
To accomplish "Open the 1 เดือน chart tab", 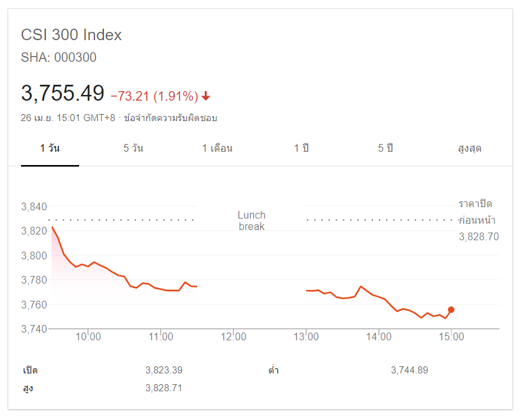I will coord(217,148).
